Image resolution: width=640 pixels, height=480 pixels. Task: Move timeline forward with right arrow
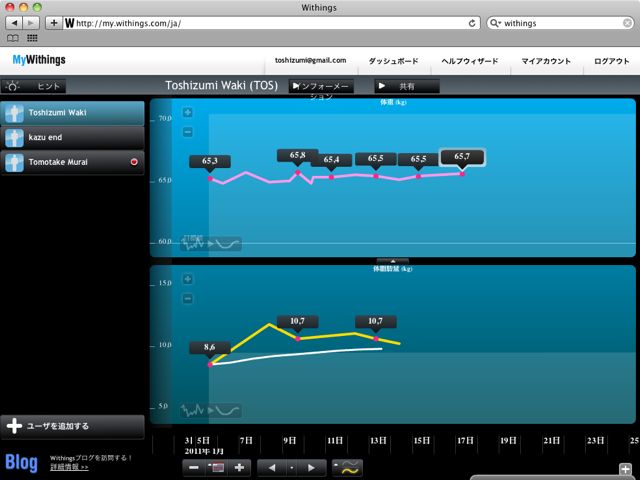pos(312,468)
